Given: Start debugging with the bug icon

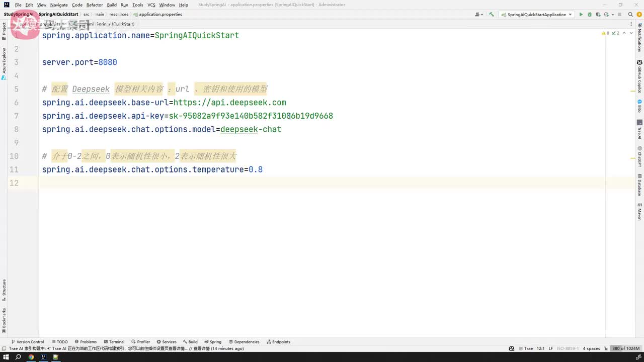Looking at the screenshot, I should point(589,15).
